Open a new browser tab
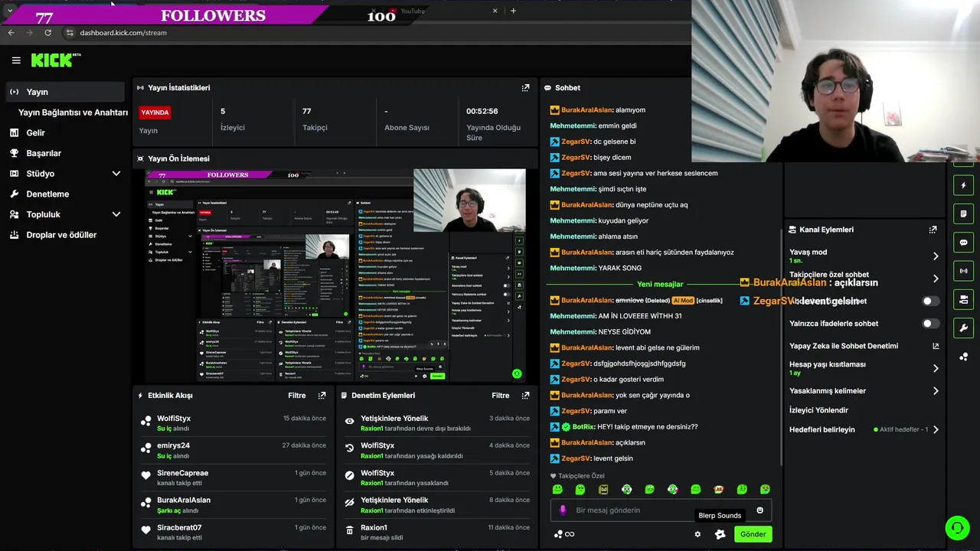980x551 pixels. point(513,11)
